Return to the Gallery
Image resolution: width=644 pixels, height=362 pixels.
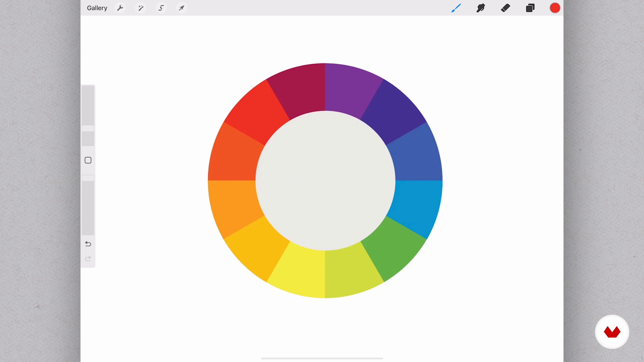coord(97,8)
